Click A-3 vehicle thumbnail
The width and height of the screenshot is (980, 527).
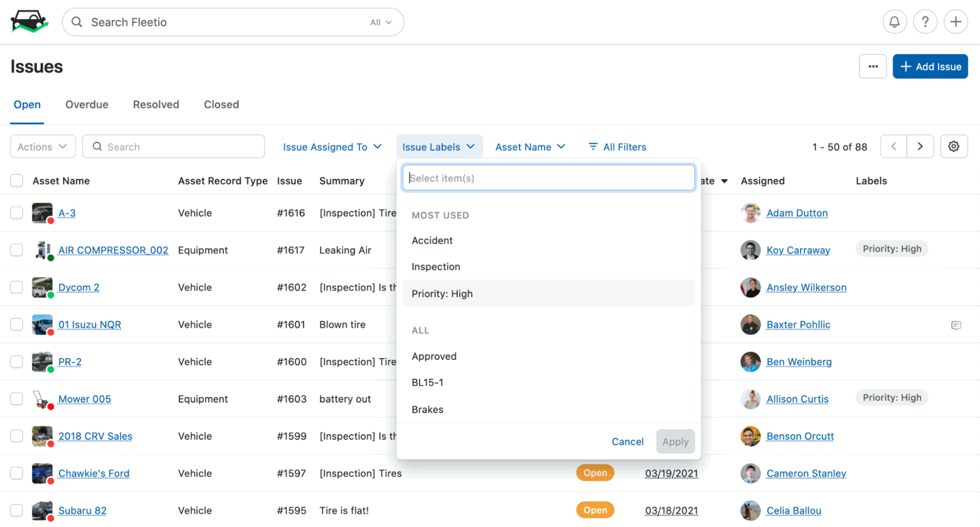(x=42, y=213)
